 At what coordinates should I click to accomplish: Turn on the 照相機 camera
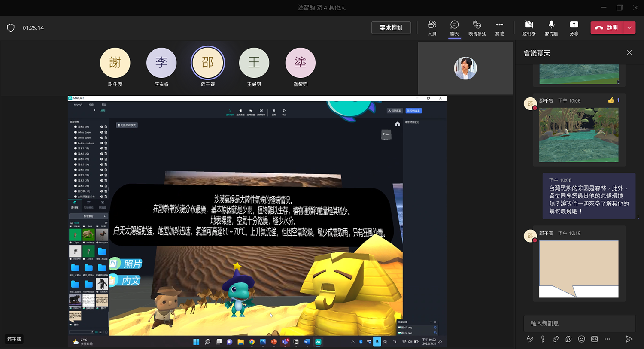[x=529, y=27]
